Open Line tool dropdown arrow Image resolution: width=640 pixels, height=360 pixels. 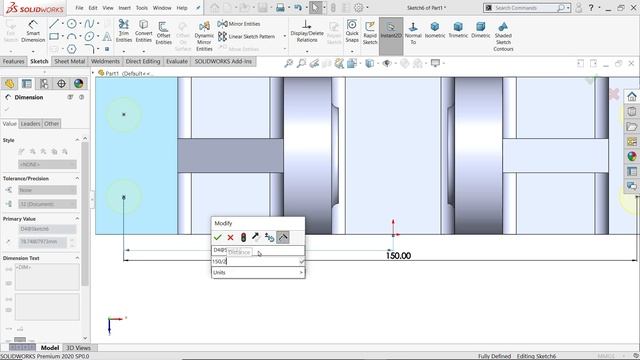pyautogui.click(x=62, y=24)
